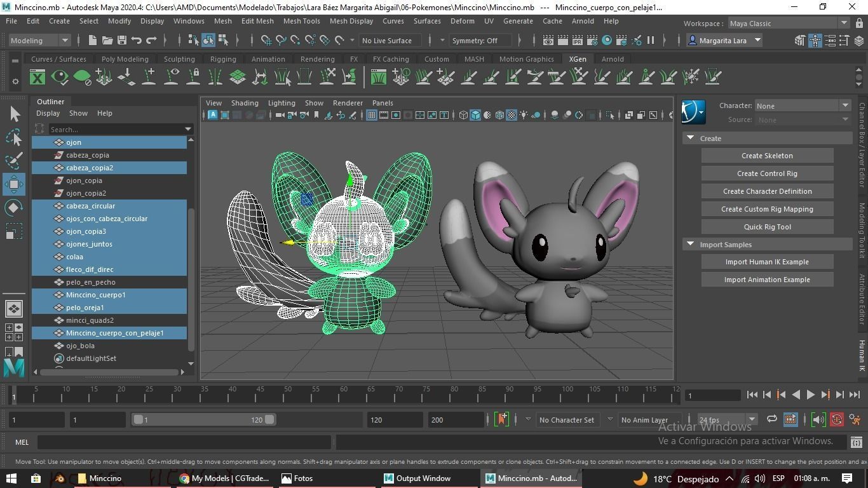This screenshot has height=488, width=868.
Task: Click the single-pane layout icon
Action: coord(14,309)
